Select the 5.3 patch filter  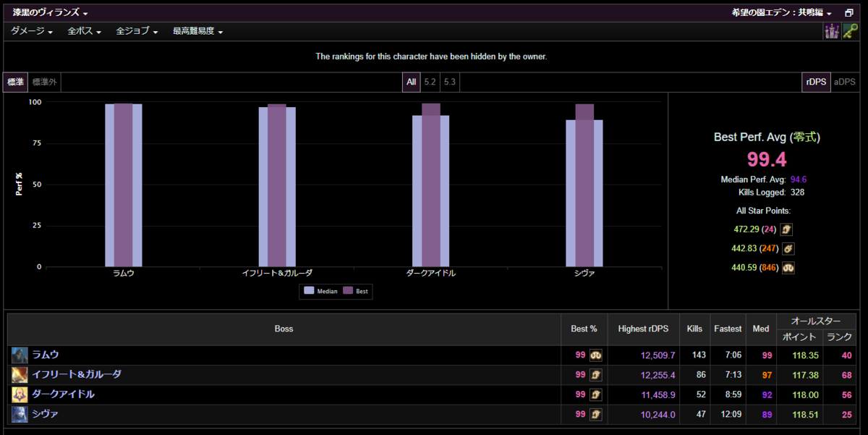click(449, 82)
